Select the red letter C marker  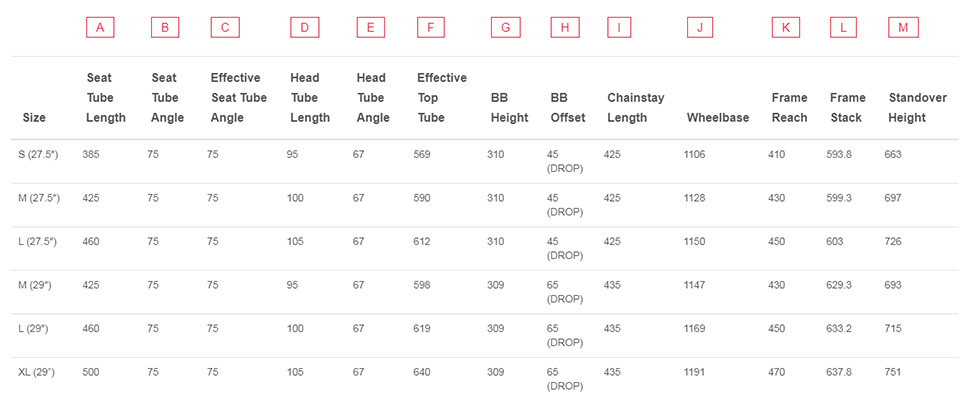225,28
